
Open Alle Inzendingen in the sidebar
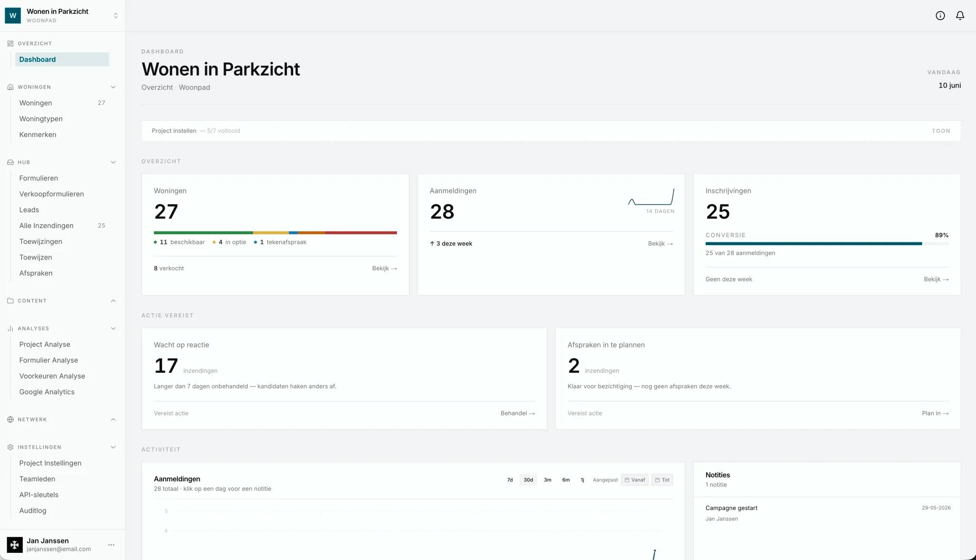(62, 226)
